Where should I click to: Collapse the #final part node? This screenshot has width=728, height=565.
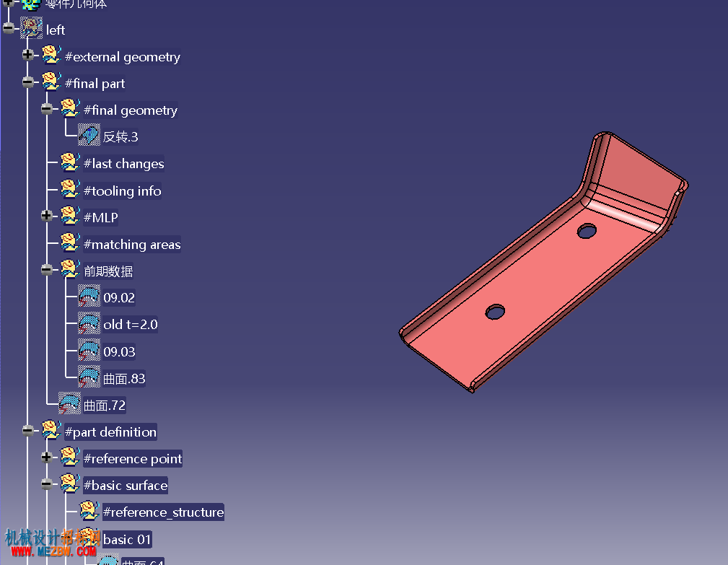click(28, 82)
